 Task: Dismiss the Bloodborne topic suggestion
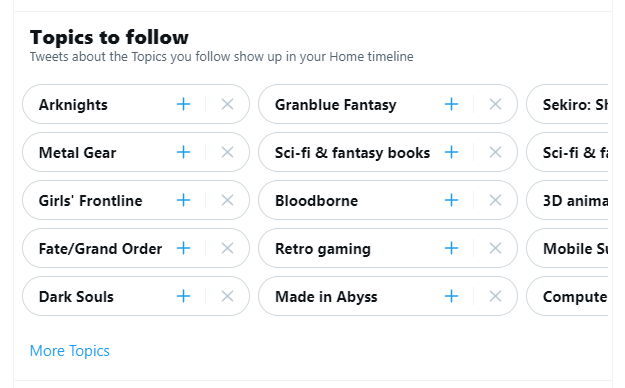(495, 200)
